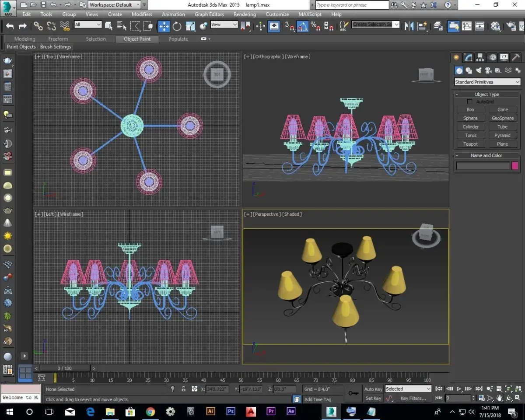Image resolution: width=525 pixels, height=420 pixels.
Task: Switch to the Display command panel tab
Action: point(504,57)
